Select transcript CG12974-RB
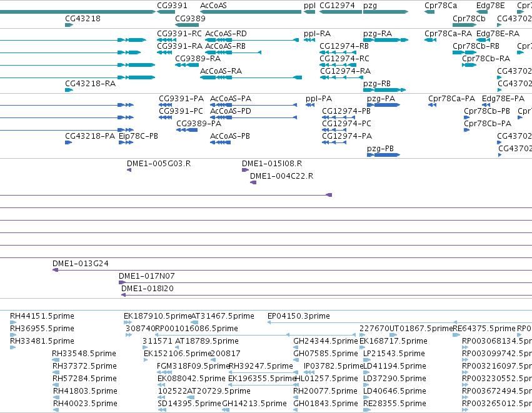Screen dimensions: 532x413 coord(344,46)
